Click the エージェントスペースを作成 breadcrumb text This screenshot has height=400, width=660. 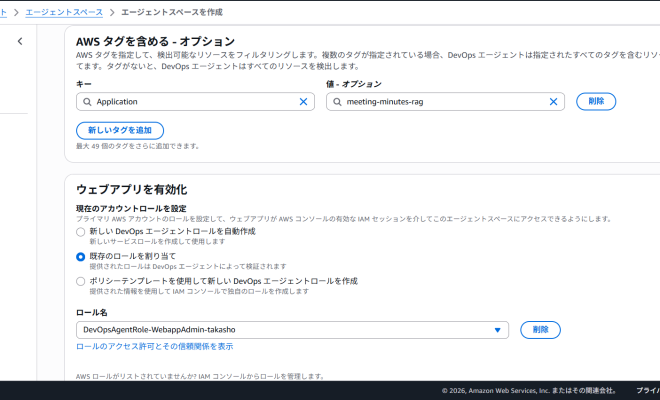pos(171,10)
